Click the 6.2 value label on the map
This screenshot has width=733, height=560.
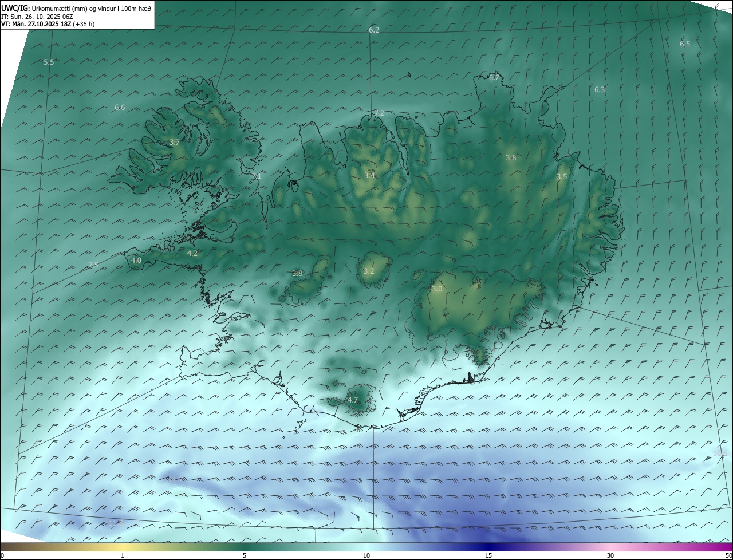click(374, 30)
